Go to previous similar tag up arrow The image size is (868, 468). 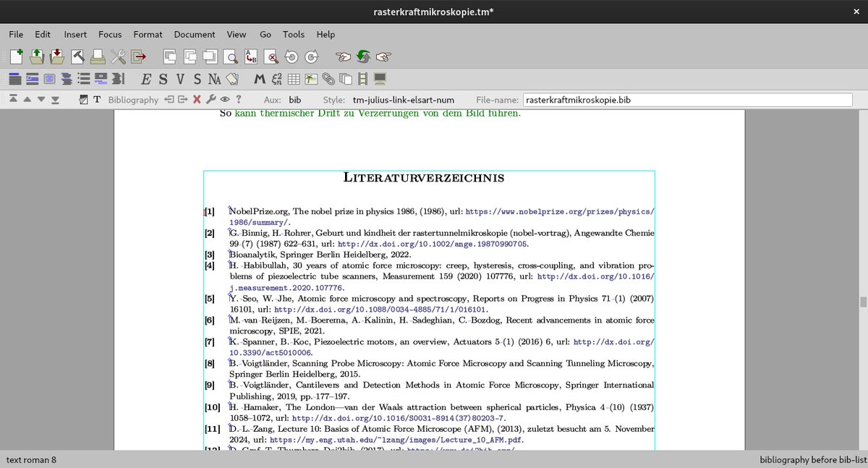(27, 100)
